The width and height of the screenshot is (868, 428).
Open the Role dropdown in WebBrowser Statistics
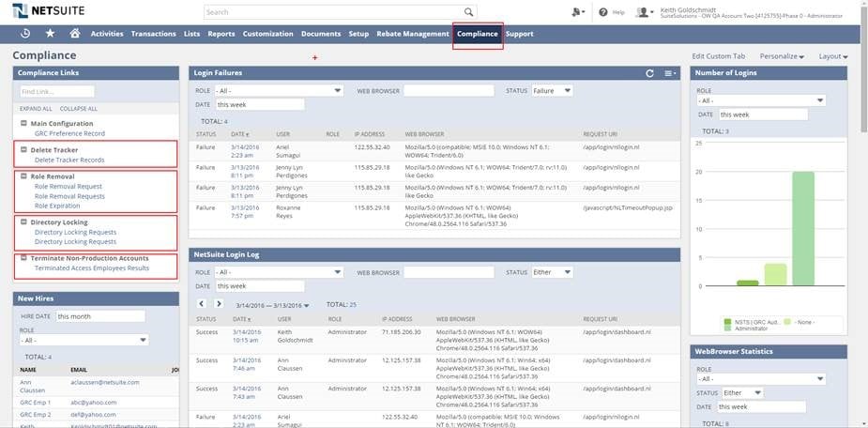tap(761, 379)
